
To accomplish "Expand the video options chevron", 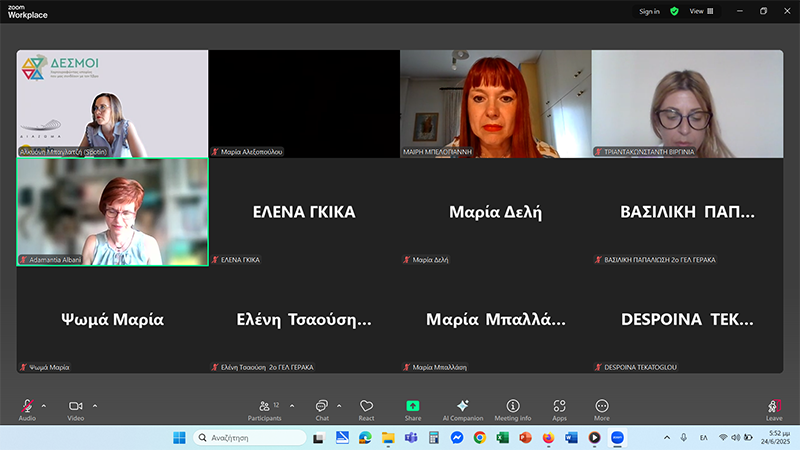I will tap(95, 405).
